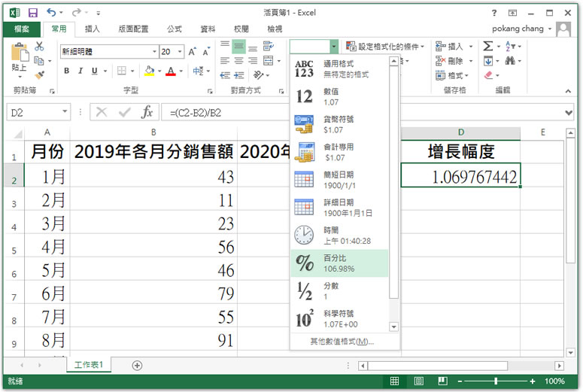The image size is (583, 392).
Task: Choose the 貨幣符號 Currency format option
Action: point(339,124)
